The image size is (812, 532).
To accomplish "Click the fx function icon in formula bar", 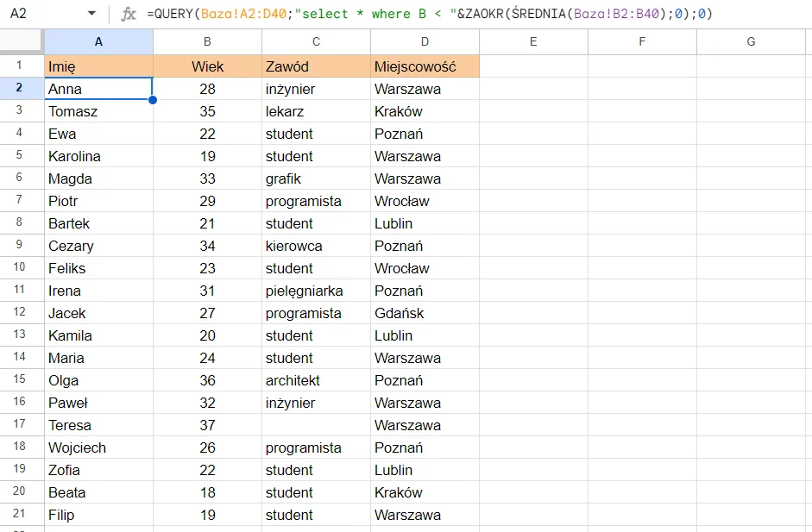I will (x=129, y=14).
